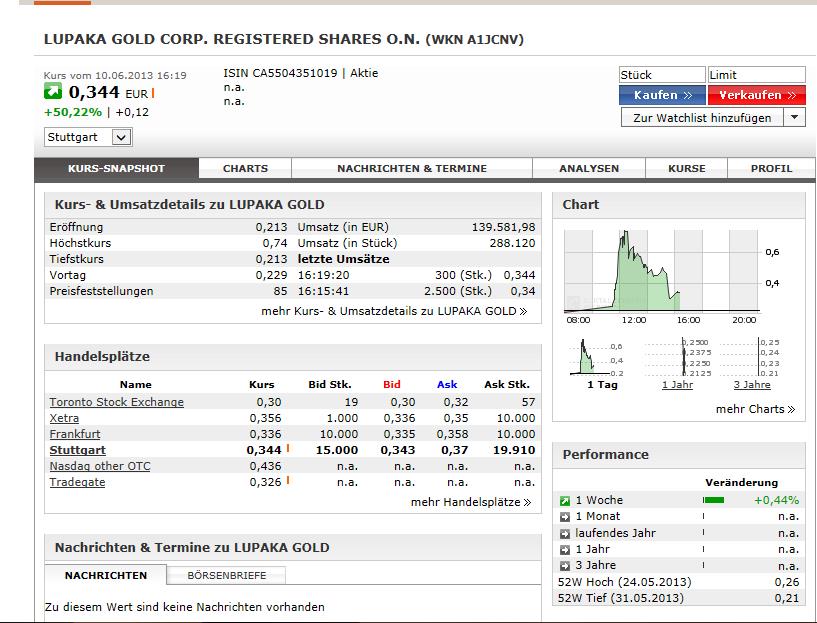Expand the watchlist dropdown arrow
Viewport: 817px width, 623px height.
tap(794, 117)
